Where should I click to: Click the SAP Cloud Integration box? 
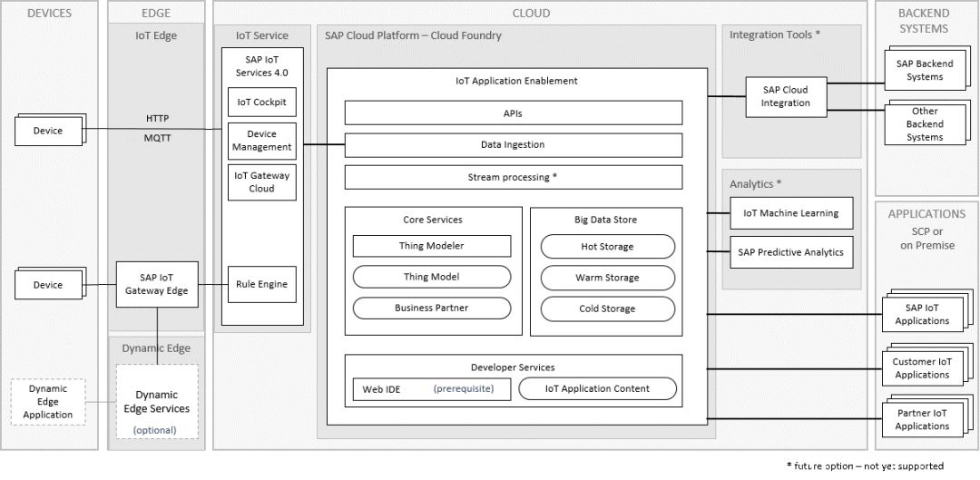click(786, 97)
